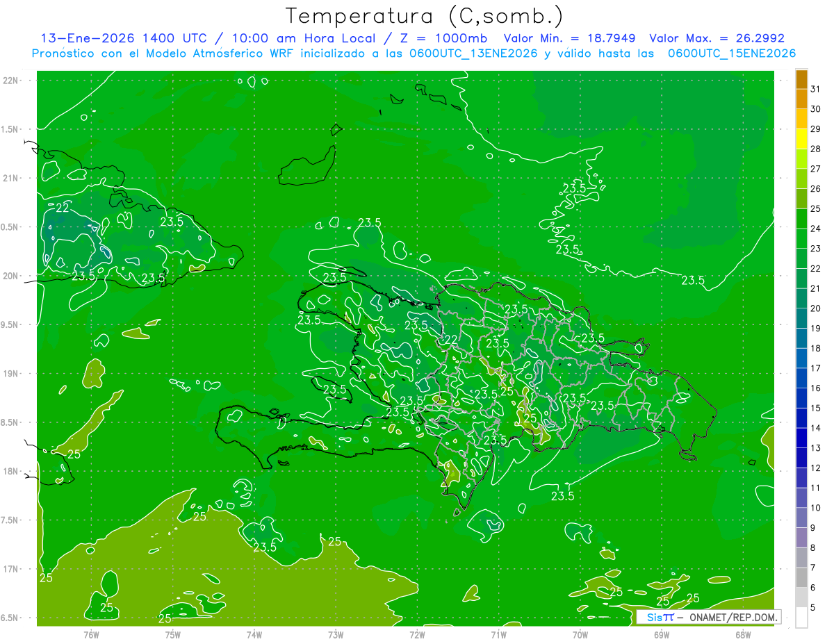Click the '20N' latitude axis label
834x644 pixels.
11,276
